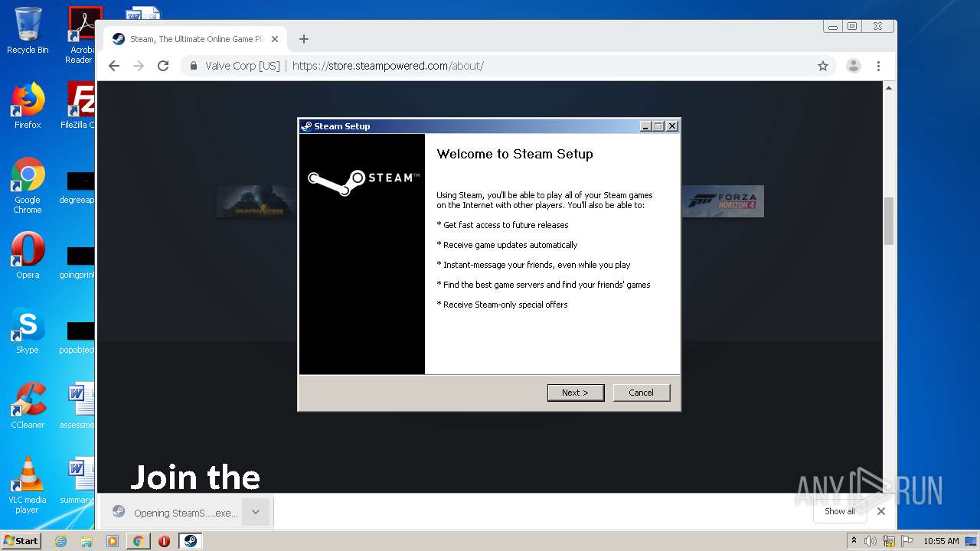980x551 pixels.
Task: Select the Firefox desktop shortcut
Action: (28, 106)
